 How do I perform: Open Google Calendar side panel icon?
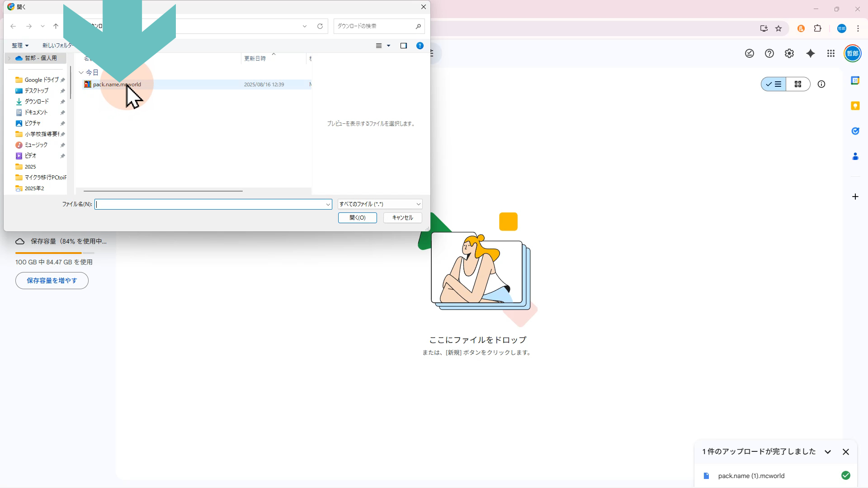coord(855,80)
